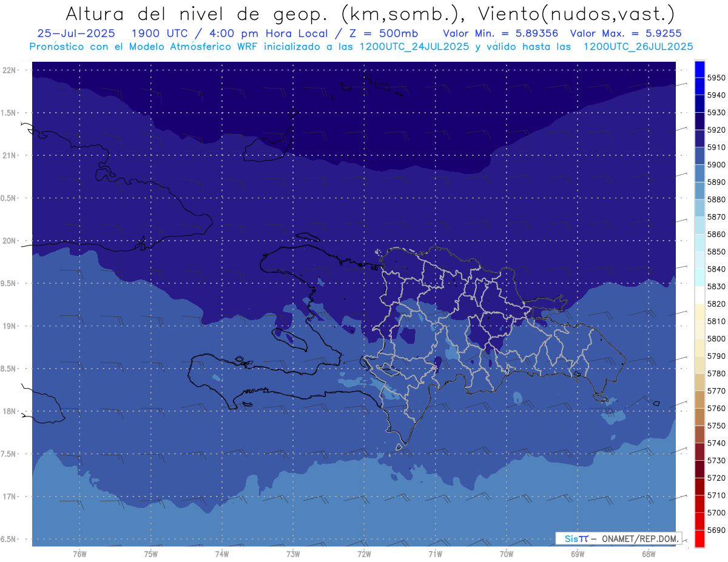Pick the bright blue swatch above 5950
728x562 pixels.
[x=699, y=69]
